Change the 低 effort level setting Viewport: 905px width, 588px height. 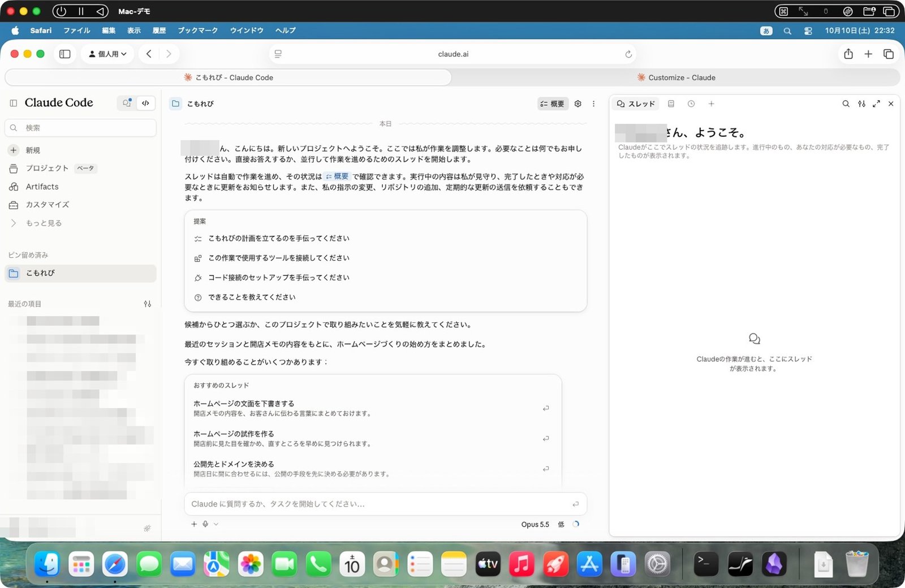click(x=561, y=525)
